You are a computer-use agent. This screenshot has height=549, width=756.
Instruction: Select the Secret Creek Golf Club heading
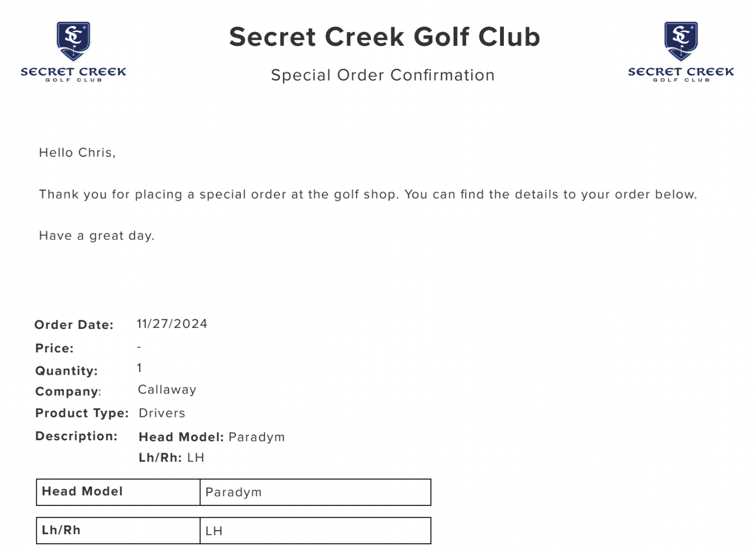point(384,37)
